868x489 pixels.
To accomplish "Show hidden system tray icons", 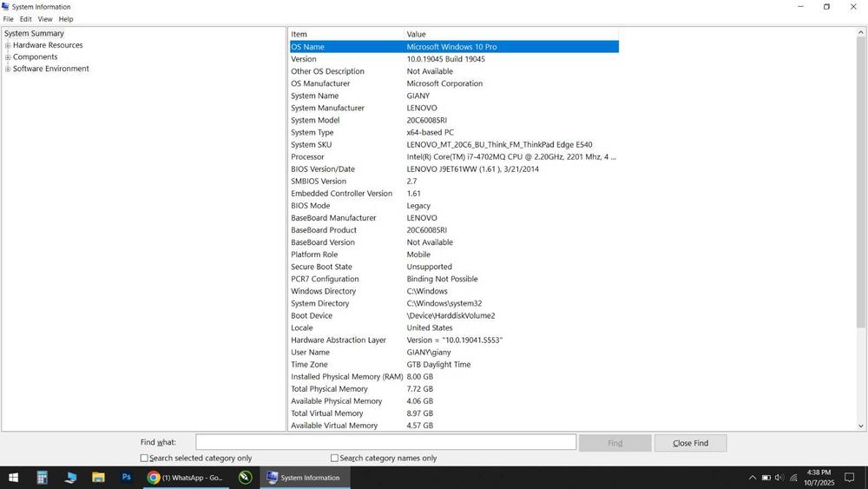I will click(753, 478).
